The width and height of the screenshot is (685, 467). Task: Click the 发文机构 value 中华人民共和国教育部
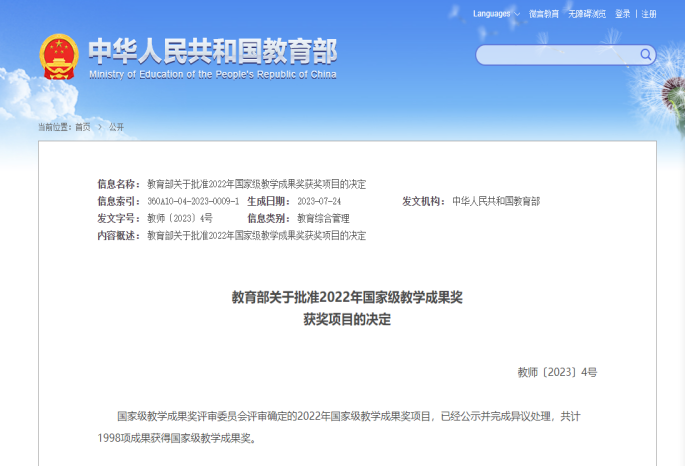pyautogui.click(x=495, y=201)
